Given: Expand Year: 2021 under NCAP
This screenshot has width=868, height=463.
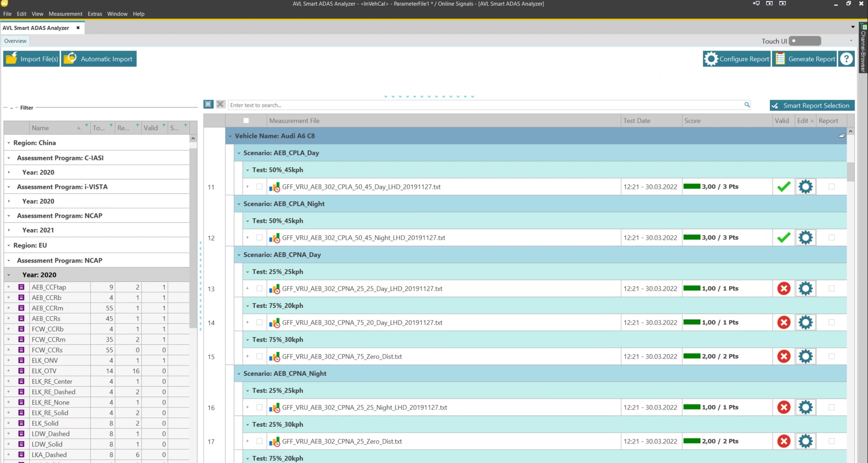Looking at the screenshot, I should pos(8,230).
